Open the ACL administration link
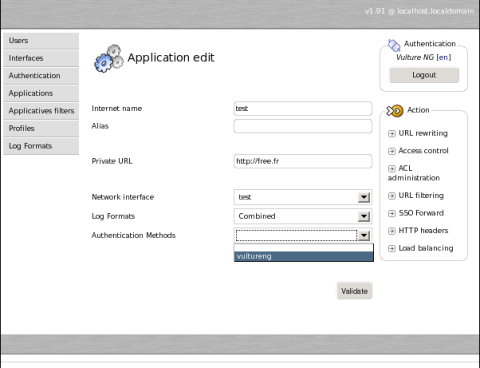The height and width of the screenshot is (368, 480). click(414, 173)
